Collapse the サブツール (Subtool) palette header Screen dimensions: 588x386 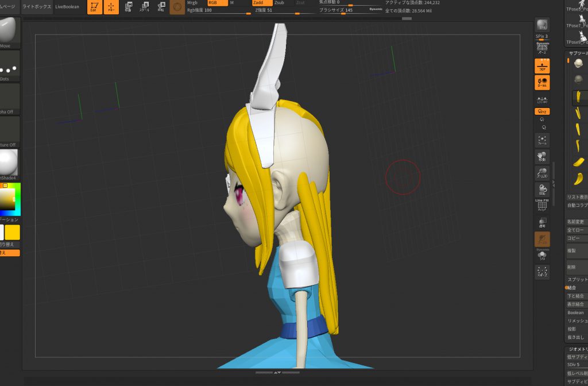pyautogui.click(x=578, y=53)
